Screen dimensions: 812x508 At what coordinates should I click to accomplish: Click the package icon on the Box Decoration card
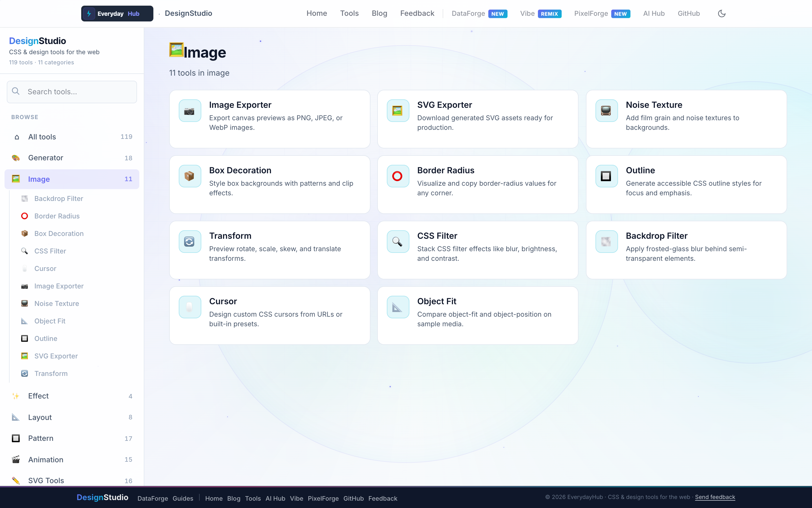click(189, 176)
